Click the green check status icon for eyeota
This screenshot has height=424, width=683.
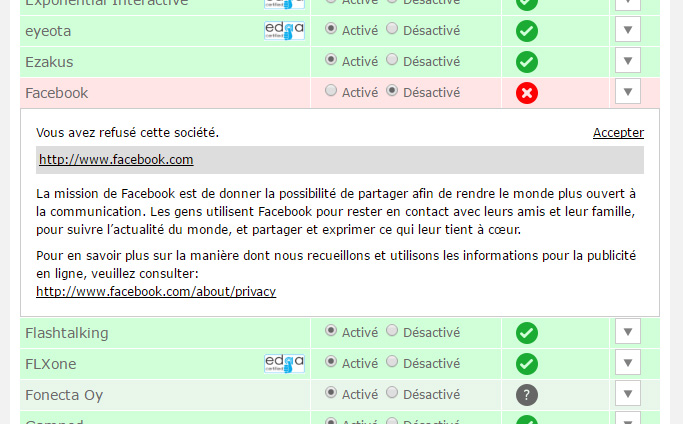pos(527,31)
